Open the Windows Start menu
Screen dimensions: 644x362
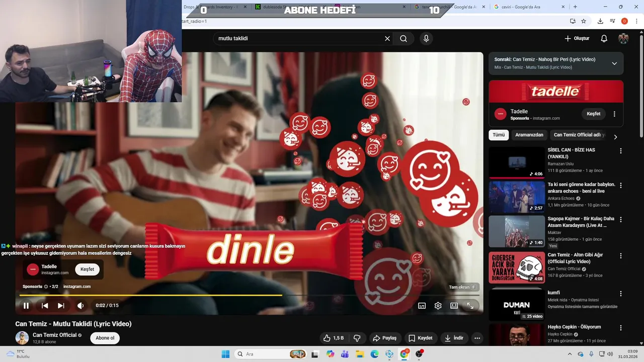point(225,354)
